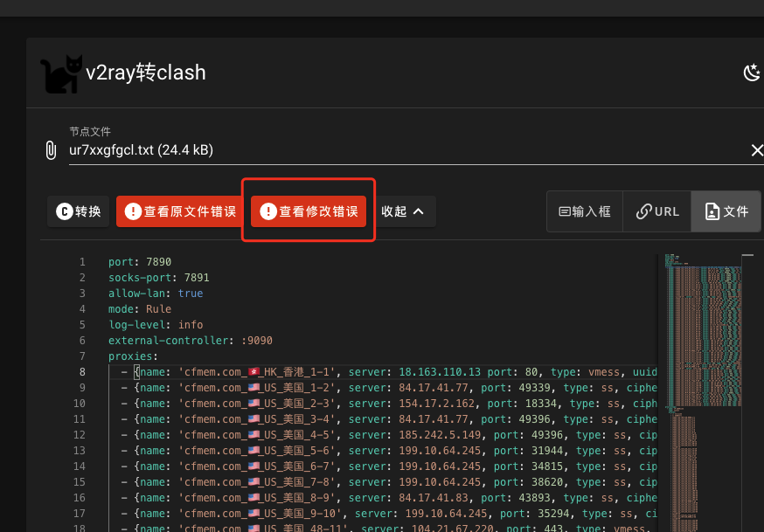Expand the minimap handle at editor top right
Screen dimensions: 764x532
(x=747, y=256)
